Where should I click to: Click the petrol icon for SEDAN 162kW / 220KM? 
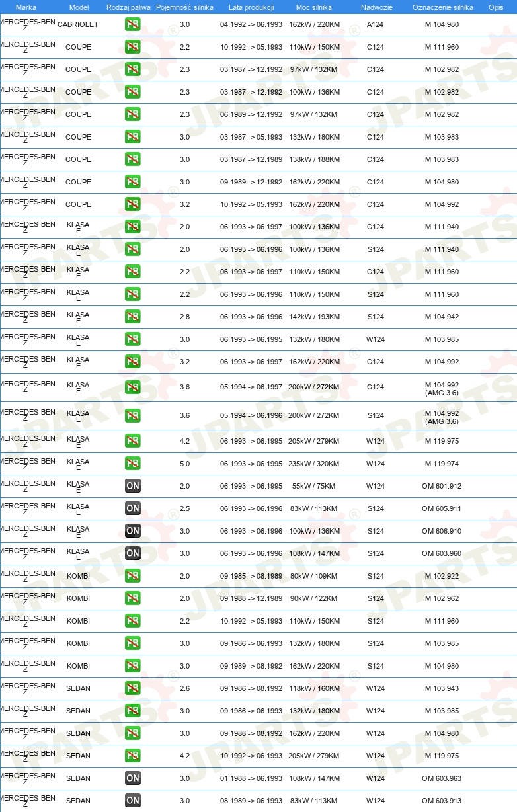point(133,733)
